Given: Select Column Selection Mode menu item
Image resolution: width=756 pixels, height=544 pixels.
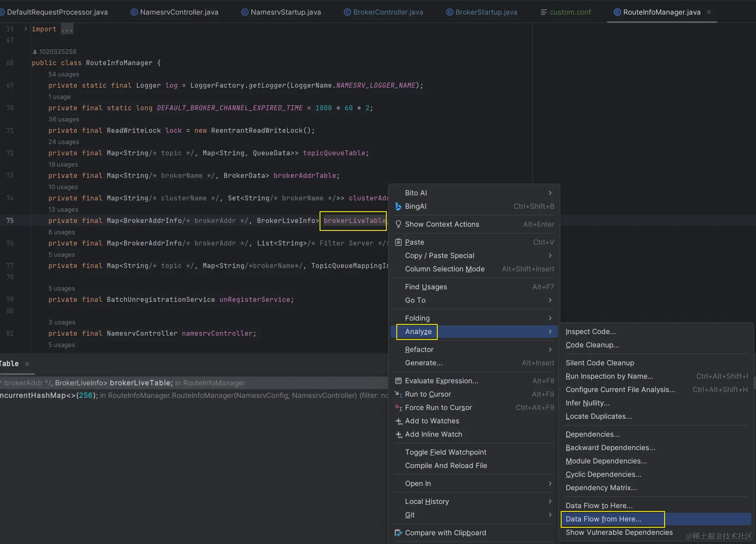Looking at the screenshot, I should (x=474, y=269).
